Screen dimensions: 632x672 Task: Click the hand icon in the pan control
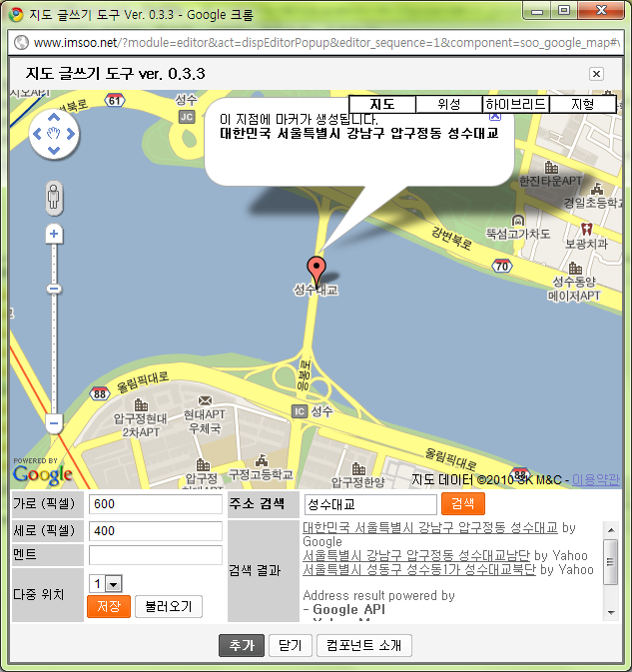[x=54, y=133]
